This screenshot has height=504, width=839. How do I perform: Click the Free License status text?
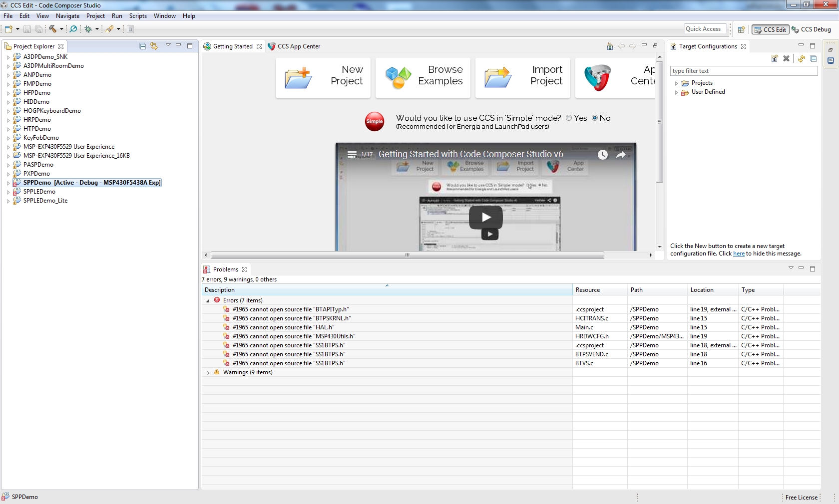pos(801,498)
